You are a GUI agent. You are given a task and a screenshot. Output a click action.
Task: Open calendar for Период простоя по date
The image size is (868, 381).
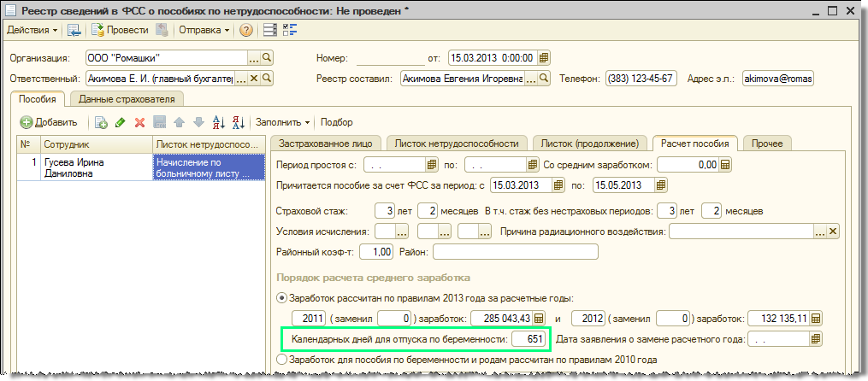point(533,164)
